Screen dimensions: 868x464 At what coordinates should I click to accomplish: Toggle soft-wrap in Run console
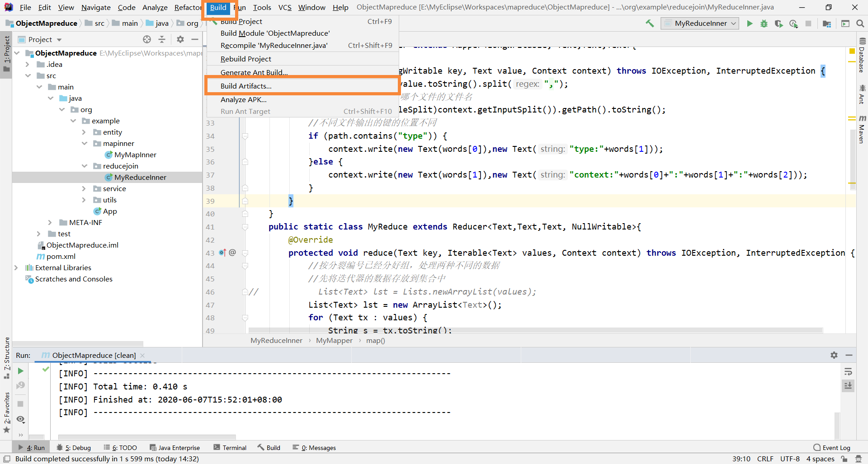tap(848, 372)
